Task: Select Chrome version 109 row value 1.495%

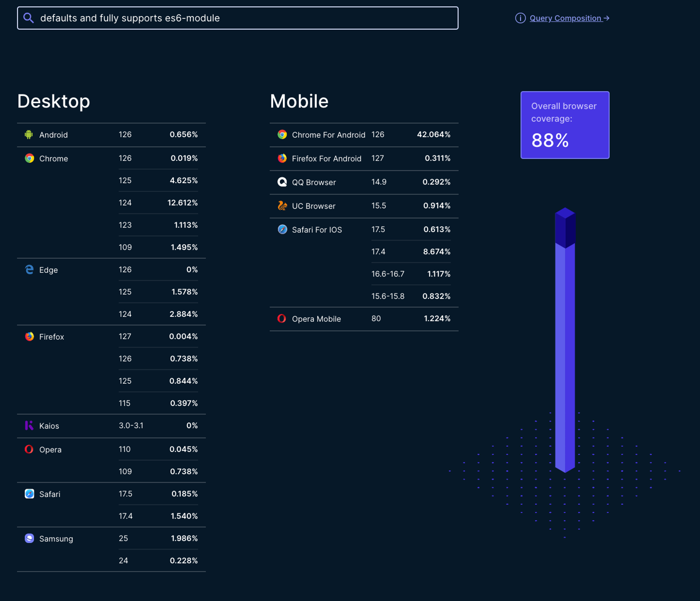Action: 184,247
